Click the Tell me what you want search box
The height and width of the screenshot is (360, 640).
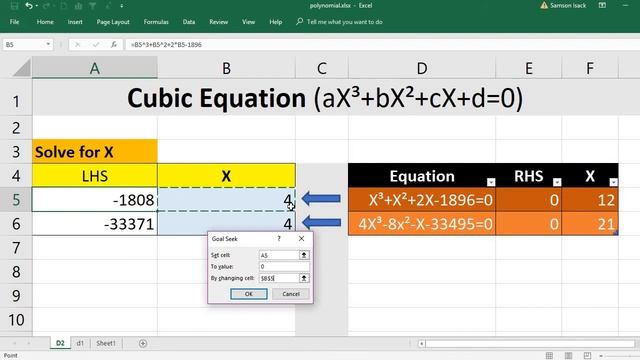point(340,22)
